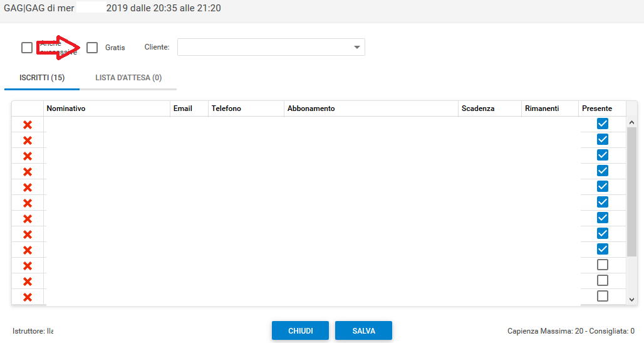Select the Iscritti (15) tab
Viewport: 644px width, 343px height.
click(41, 78)
